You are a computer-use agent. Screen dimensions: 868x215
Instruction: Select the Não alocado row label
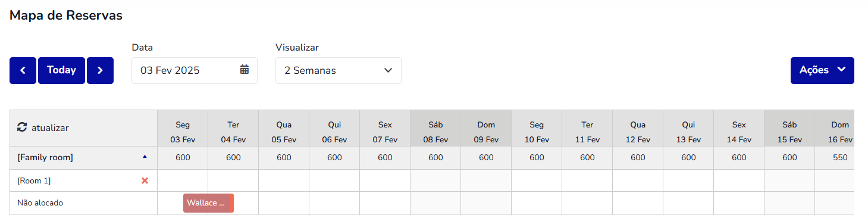[40, 203]
